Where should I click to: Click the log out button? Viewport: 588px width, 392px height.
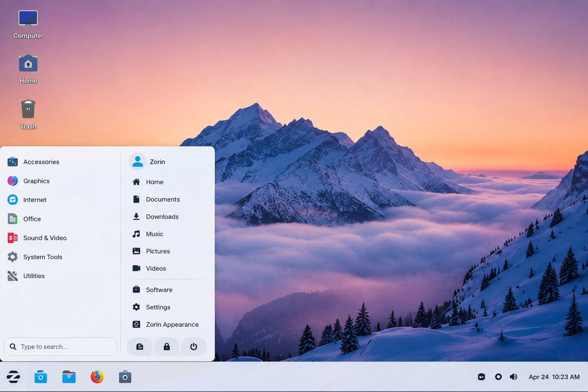coord(140,346)
